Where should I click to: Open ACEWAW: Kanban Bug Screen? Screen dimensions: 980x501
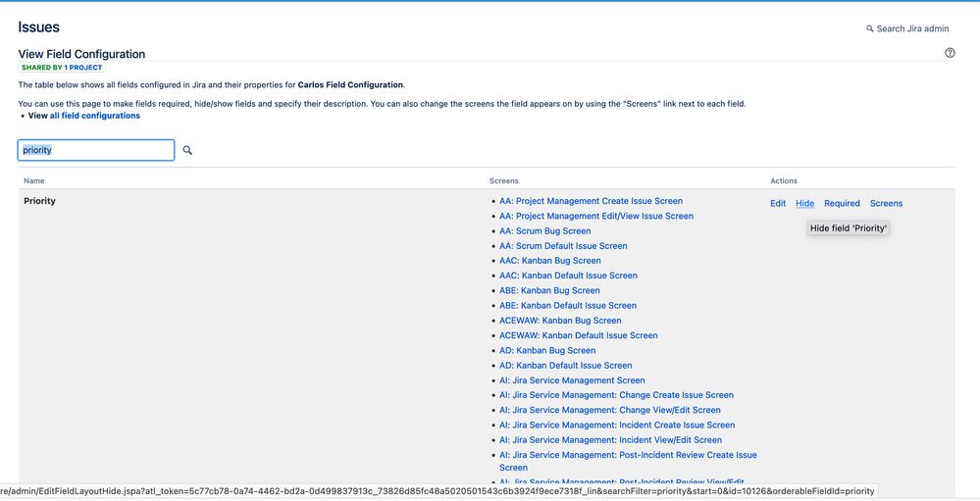tap(560, 321)
